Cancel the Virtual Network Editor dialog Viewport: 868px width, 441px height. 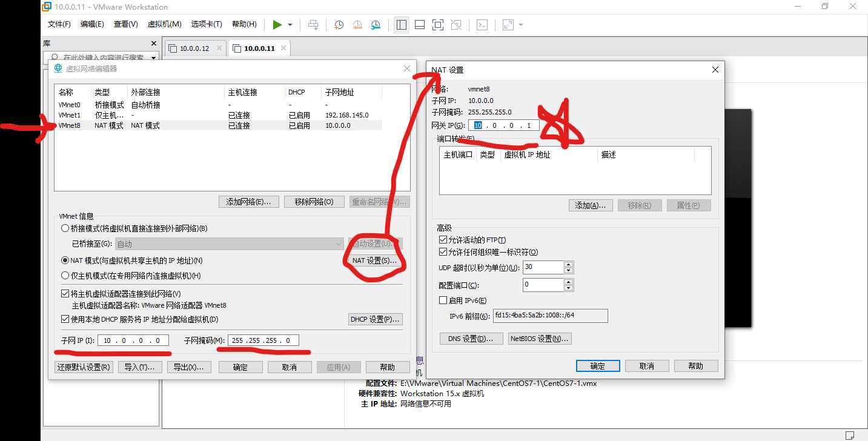290,367
